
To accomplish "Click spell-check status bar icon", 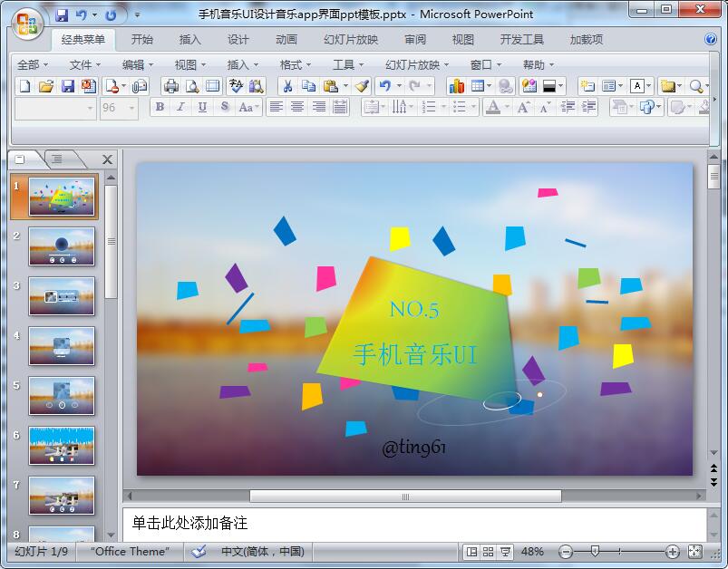I will click(x=199, y=552).
